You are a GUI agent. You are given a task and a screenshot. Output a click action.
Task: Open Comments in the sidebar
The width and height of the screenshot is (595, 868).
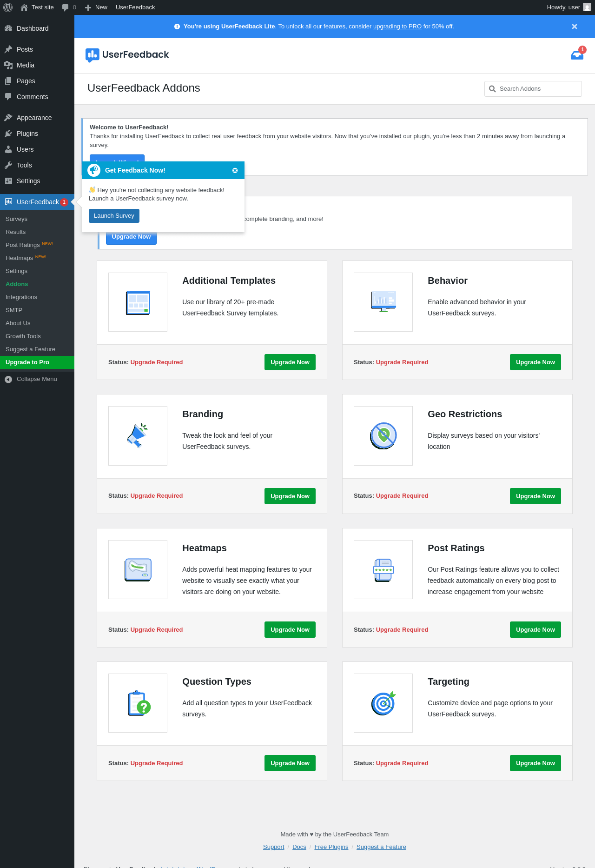point(37,97)
